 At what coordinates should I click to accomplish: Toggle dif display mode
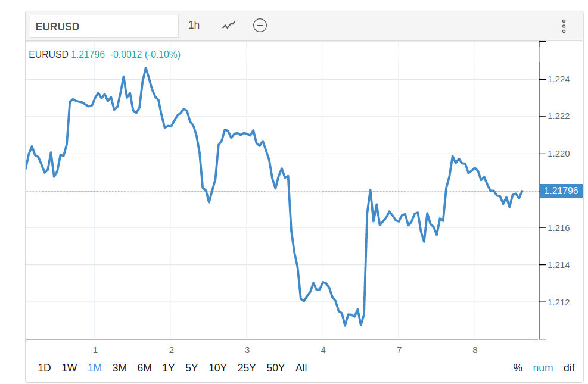tap(569, 368)
